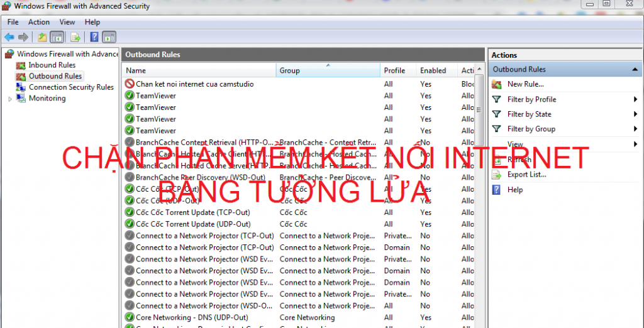
Task: Open the View menu
Action: point(67,22)
